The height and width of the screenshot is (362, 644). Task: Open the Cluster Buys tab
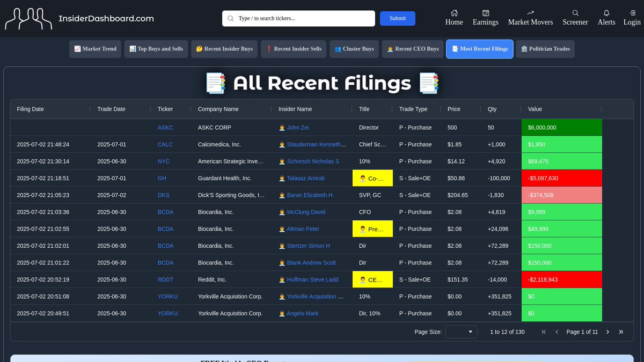(x=354, y=49)
